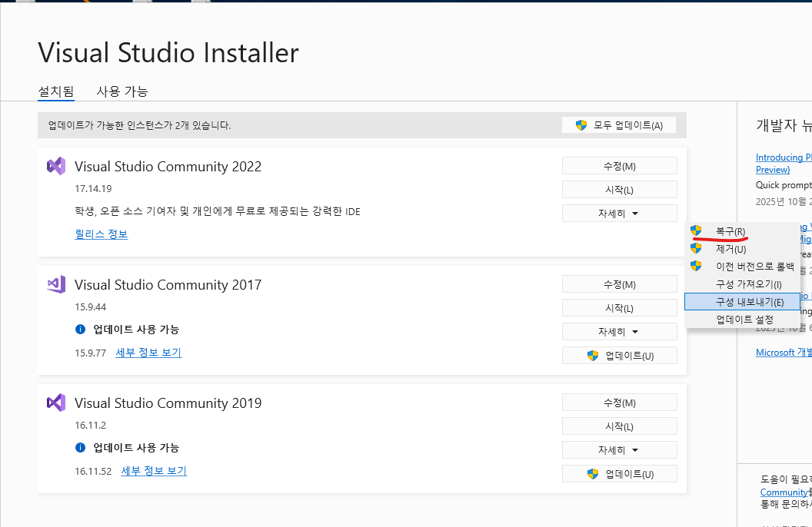This screenshot has width=812, height=527.
Task: Click shield icon on VS 2017 업데이트(U) button
Action: (593, 356)
